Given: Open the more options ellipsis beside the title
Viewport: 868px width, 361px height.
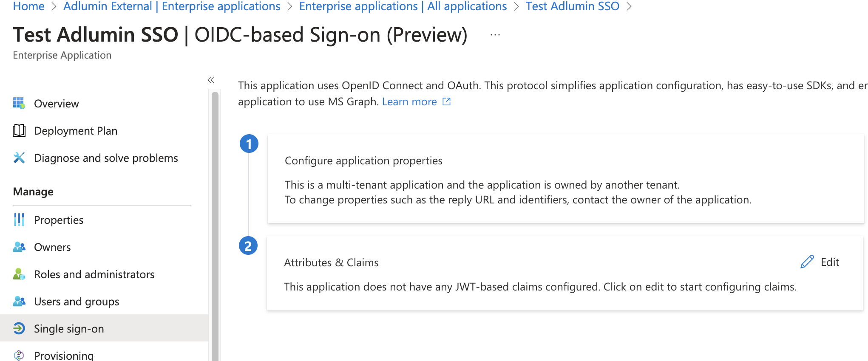Looking at the screenshot, I should coord(495,35).
